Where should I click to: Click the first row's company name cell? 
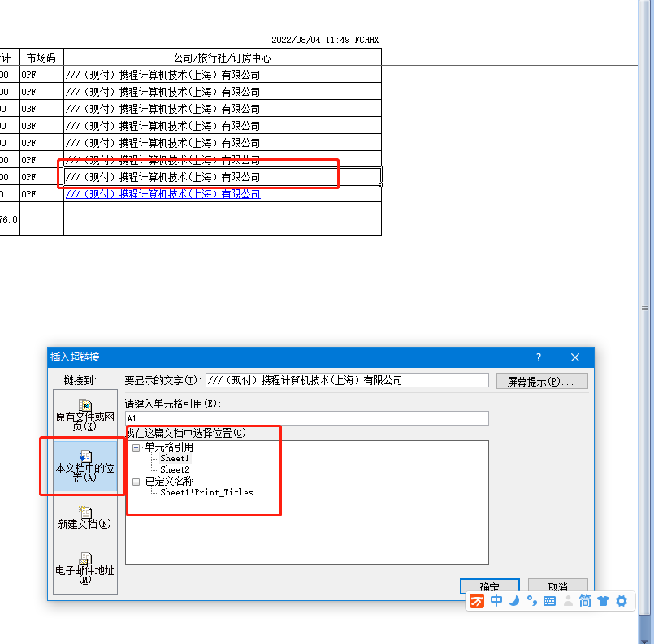(223, 75)
